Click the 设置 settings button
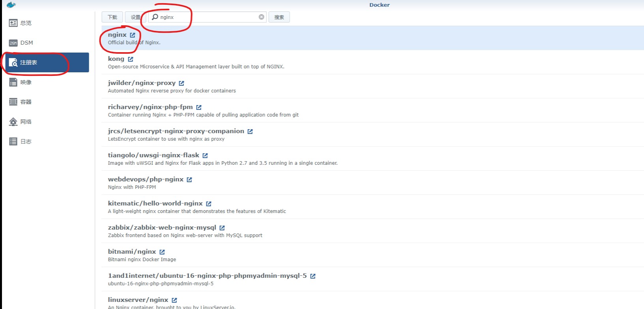644x309 pixels. coord(136,17)
